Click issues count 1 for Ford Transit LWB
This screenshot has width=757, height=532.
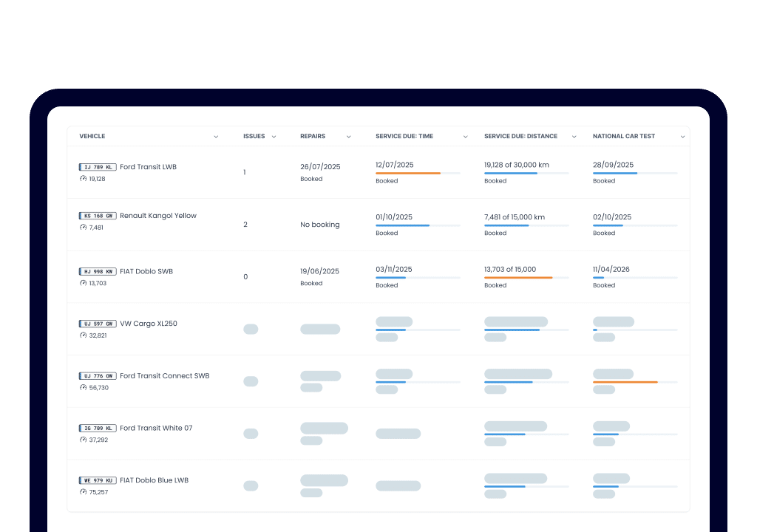tap(245, 172)
